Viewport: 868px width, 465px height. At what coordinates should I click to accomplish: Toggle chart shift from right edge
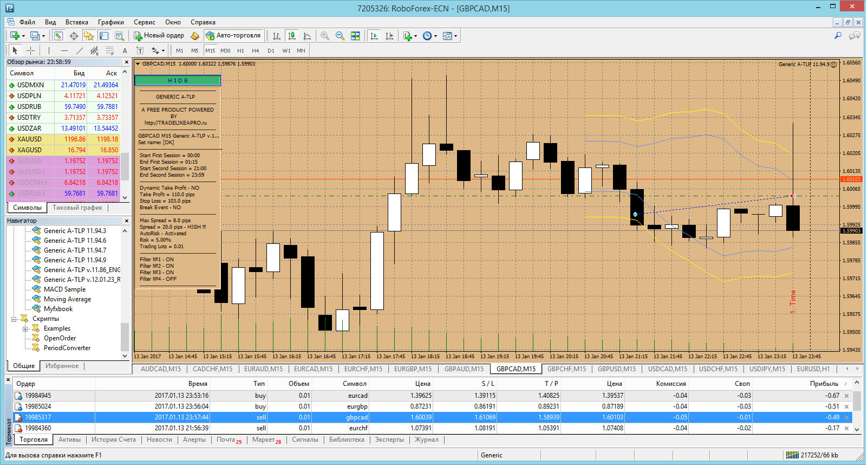tap(389, 36)
